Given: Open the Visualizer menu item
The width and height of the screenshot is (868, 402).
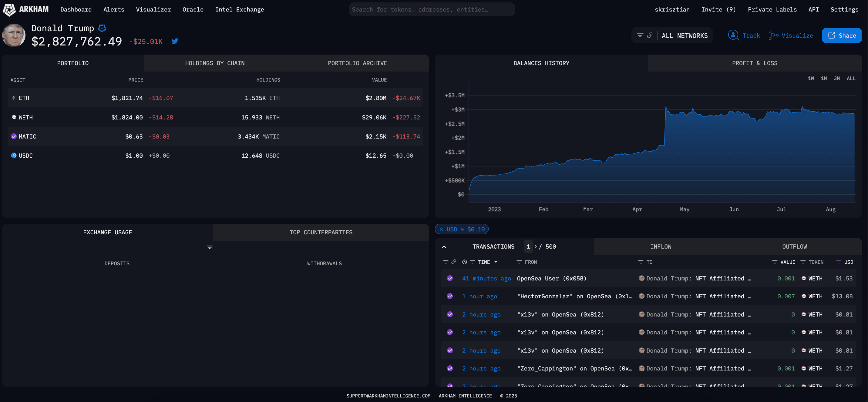Looking at the screenshot, I should point(153,9).
